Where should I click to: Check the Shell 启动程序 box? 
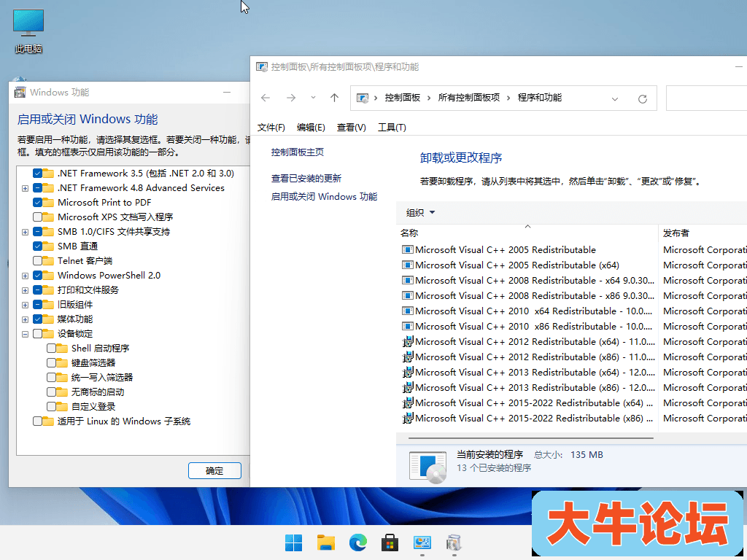click(x=52, y=348)
